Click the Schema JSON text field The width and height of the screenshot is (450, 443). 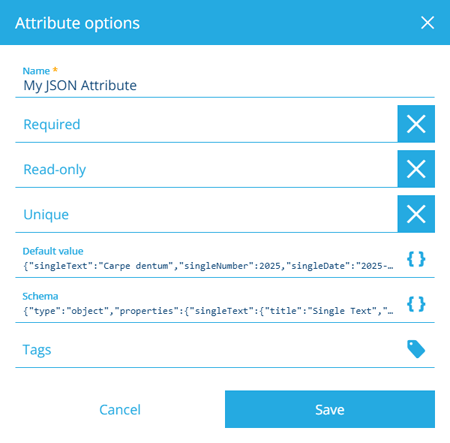(208, 311)
